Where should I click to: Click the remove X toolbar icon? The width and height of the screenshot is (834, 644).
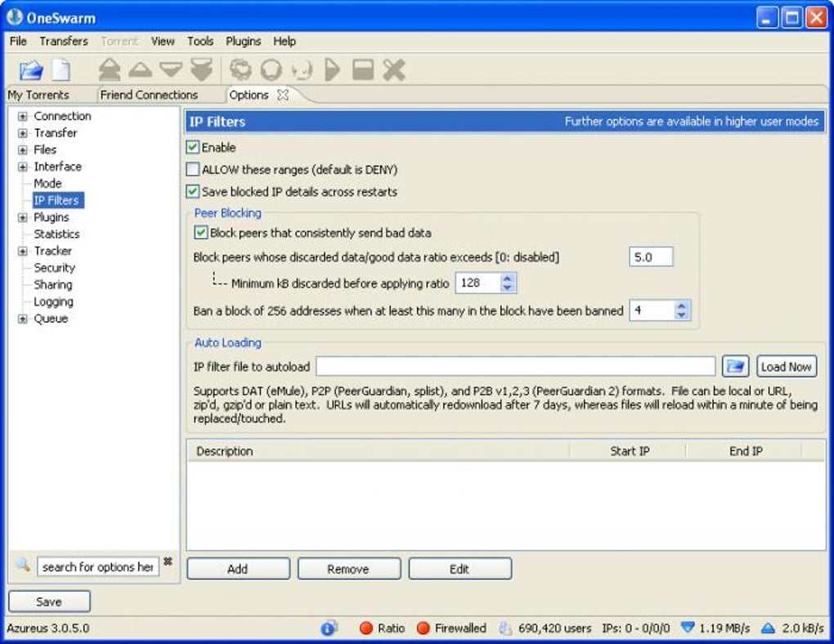[x=394, y=69]
